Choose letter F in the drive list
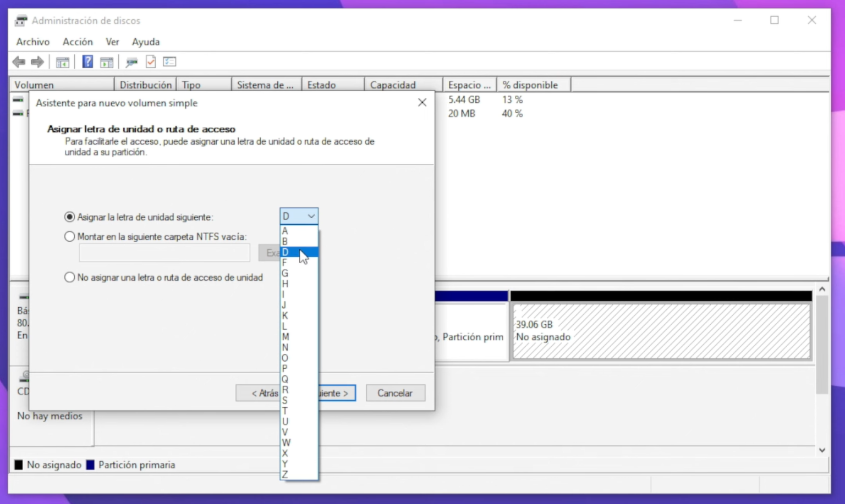The height and width of the screenshot is (504, 845). click(x=299, y=263)
